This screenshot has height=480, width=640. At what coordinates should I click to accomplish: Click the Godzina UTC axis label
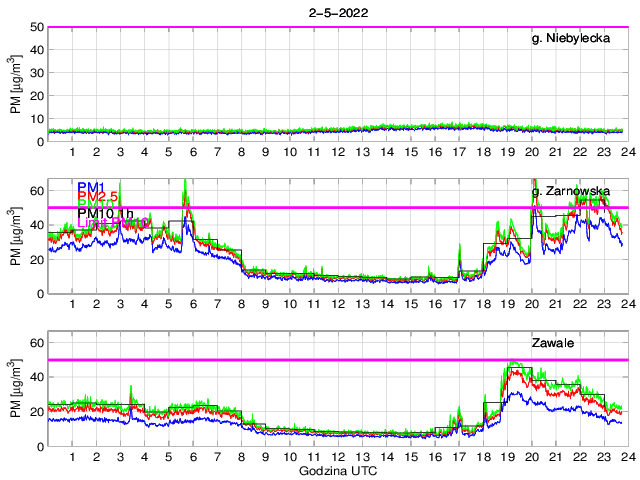pyautogui.click(x=335, y=470)
